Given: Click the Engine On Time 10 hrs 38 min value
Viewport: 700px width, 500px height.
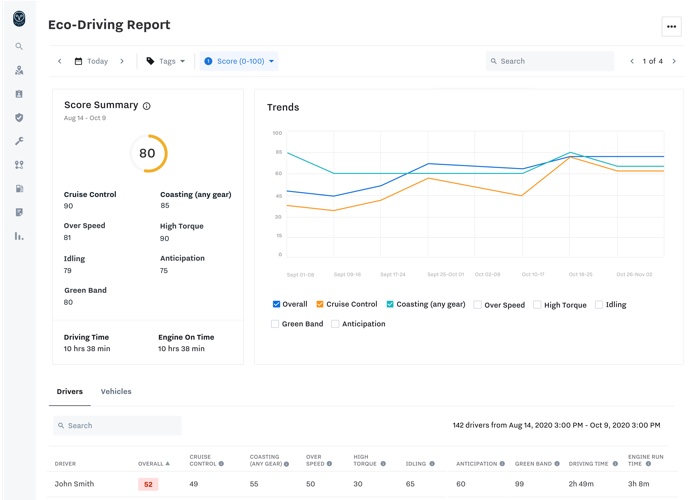Looking at the screenshot, I should coord(181,349).
